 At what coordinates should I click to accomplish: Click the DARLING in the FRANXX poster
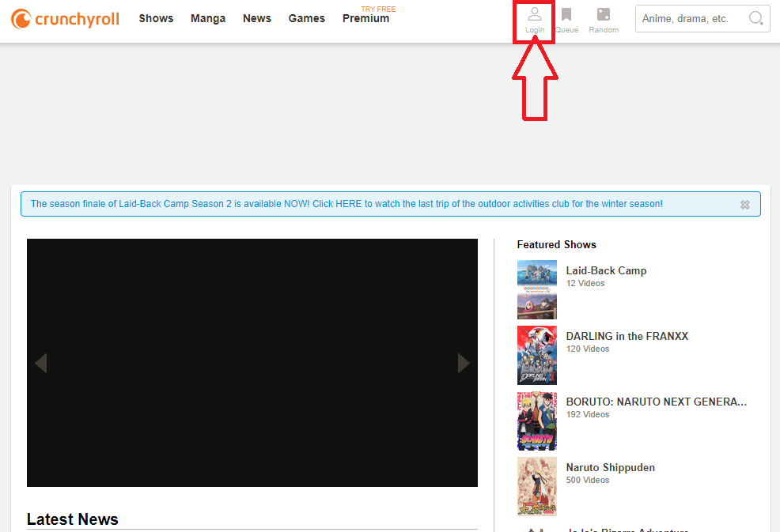[x=537, y=355]
